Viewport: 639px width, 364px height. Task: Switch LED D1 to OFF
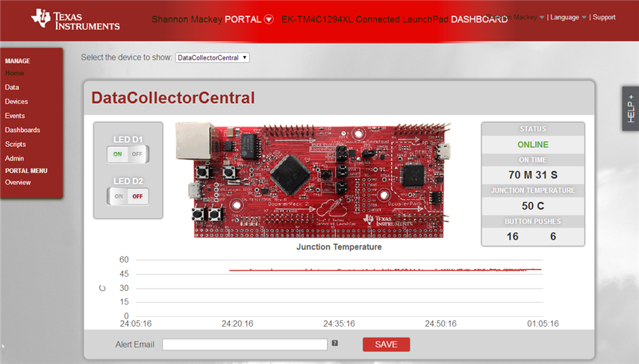[138, 154]
